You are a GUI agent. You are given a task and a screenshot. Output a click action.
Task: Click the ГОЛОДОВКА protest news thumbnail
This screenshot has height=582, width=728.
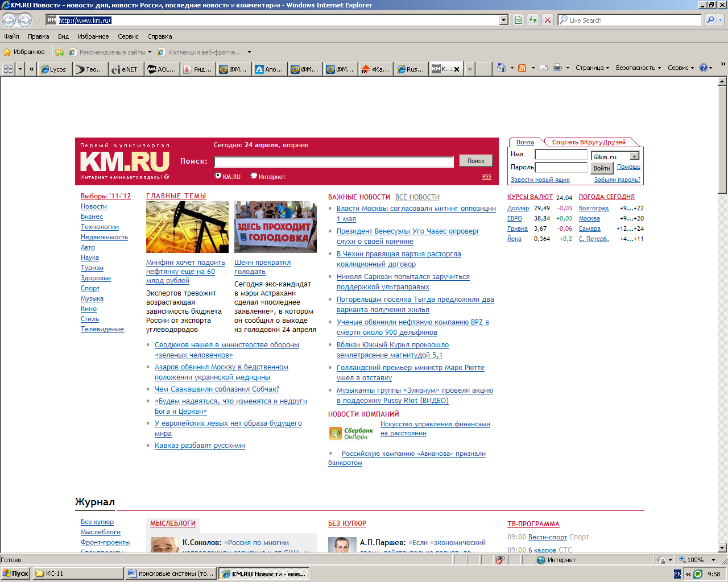[275, 227]
